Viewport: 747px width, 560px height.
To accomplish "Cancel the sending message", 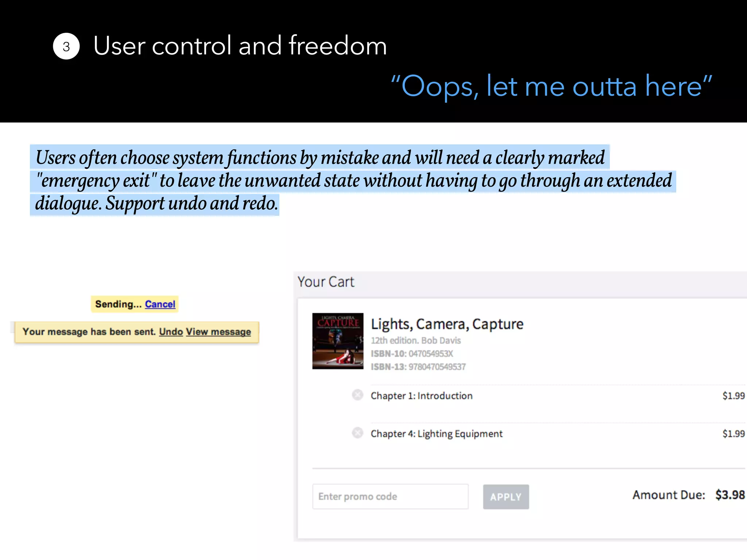I will pyautogui.click(x=160, y=304).
